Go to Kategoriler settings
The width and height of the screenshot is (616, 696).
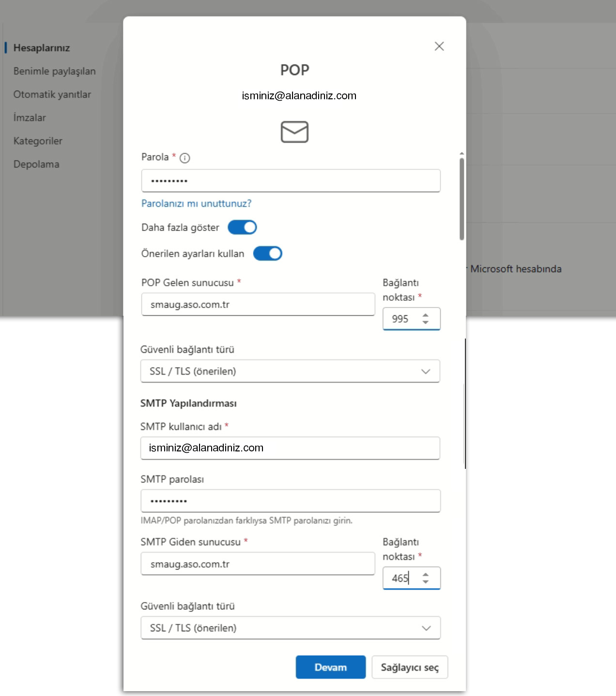pyautogui.click(x=38, y=141)
